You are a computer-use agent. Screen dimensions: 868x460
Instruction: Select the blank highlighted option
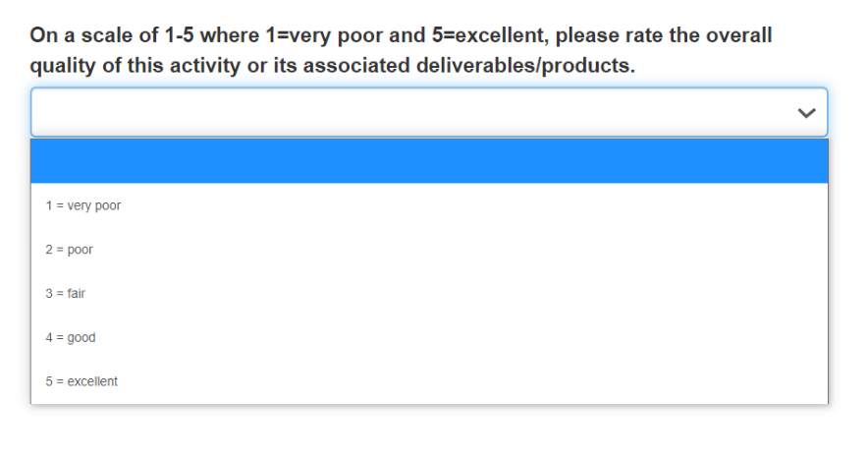pyautogui.click(x=429, y=161)
